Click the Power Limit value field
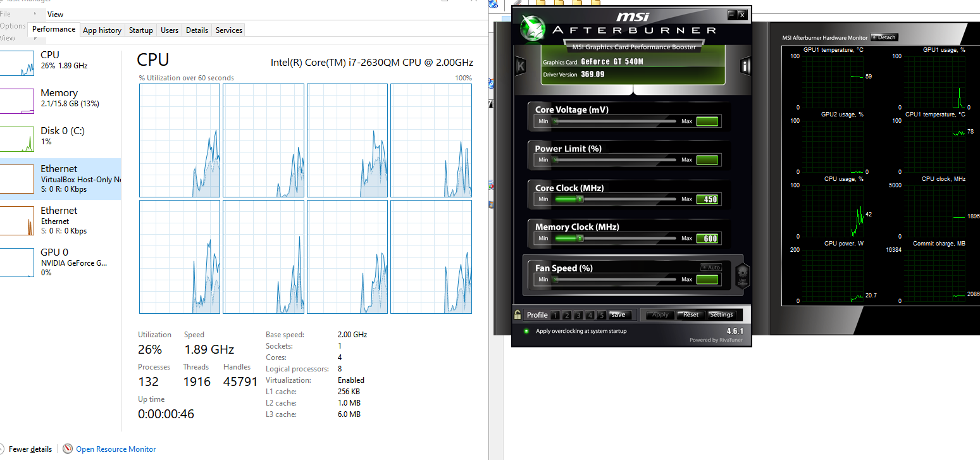980x460 pixels. click(x=707, y=160)
